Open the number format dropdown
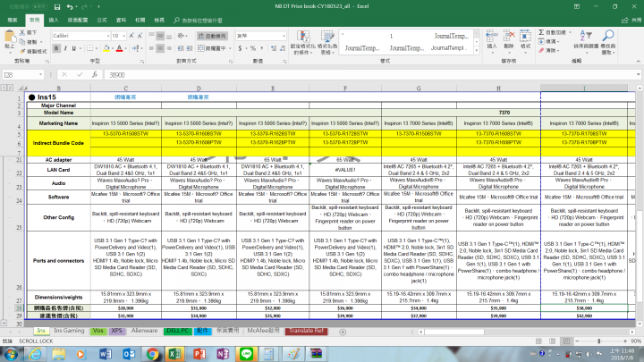The height and width of the screenshot is (362, 644). pyautogui.click(x=284, y=36)
